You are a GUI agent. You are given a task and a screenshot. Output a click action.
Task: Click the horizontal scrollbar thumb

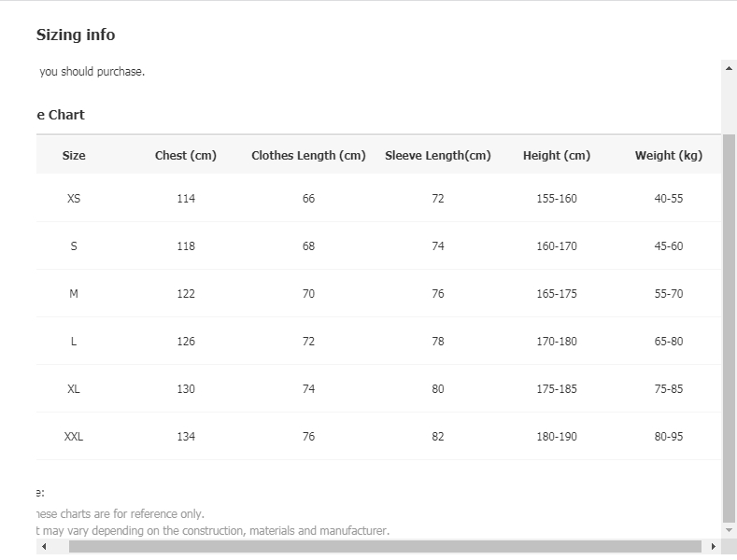pyautogui.click(x=385, y=547)
